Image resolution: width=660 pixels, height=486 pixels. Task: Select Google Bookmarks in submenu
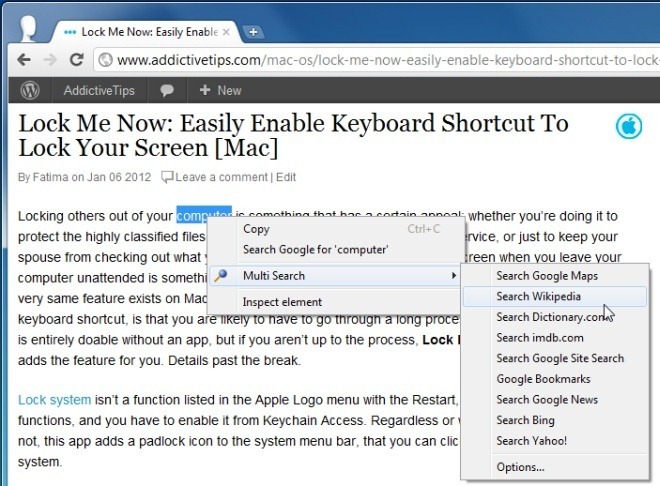(555, 379)
